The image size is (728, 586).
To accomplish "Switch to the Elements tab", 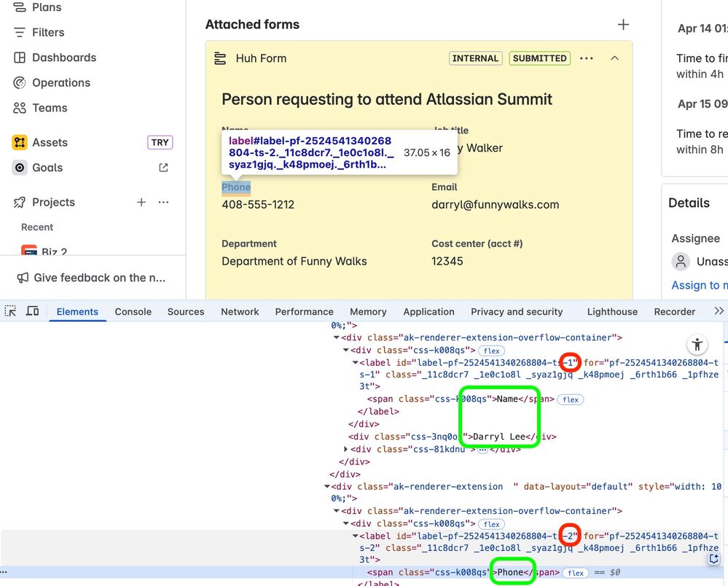I will (77, 311).
